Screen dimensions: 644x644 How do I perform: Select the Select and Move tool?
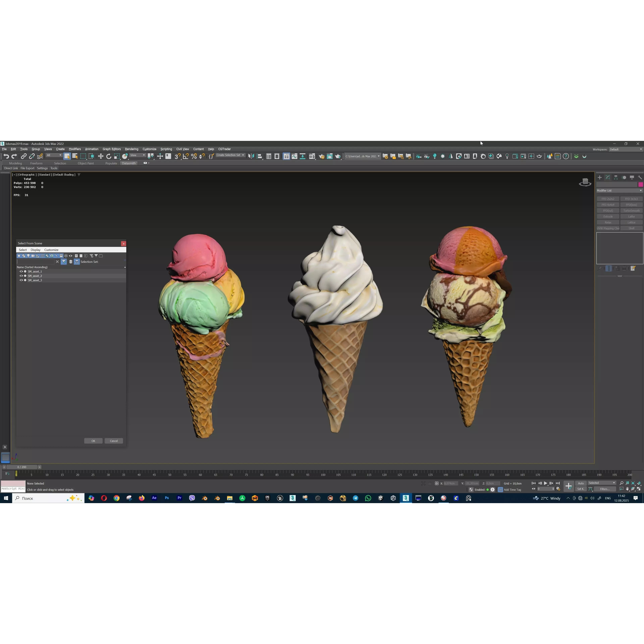(x=101, y=156)
